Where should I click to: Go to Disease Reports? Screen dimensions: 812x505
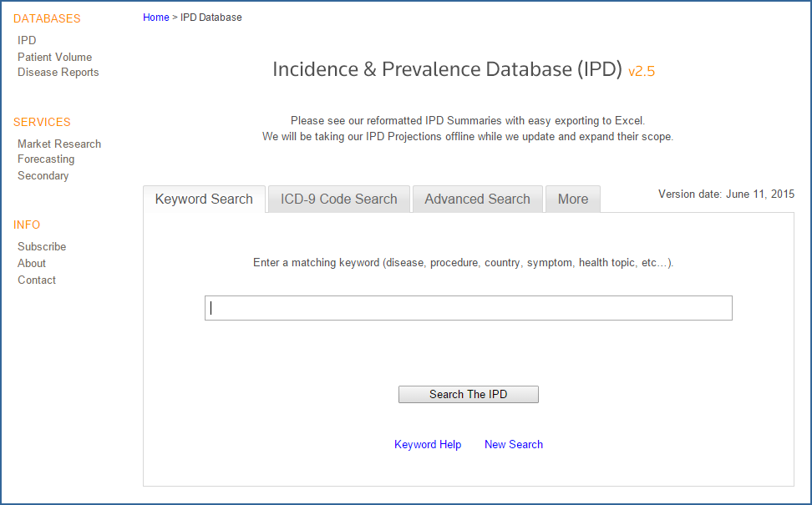(58, 72)
